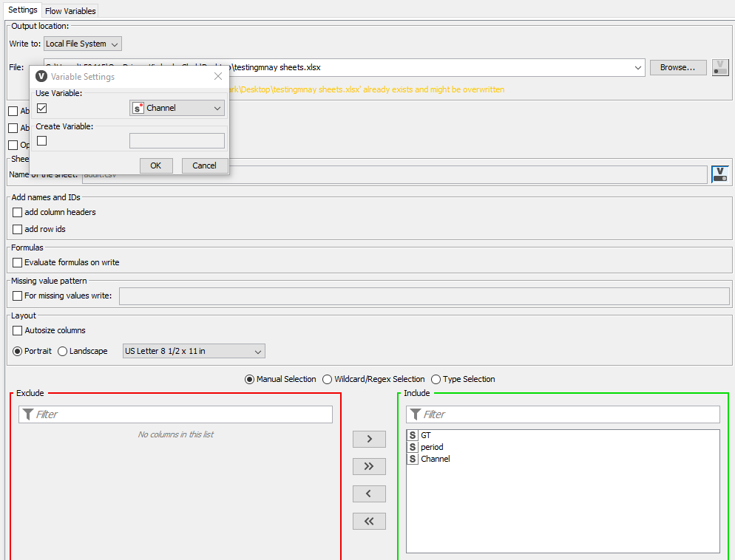Click the S icon next to the period column
Viewport: 735px width, 560px height.
[x=412, y=447]
